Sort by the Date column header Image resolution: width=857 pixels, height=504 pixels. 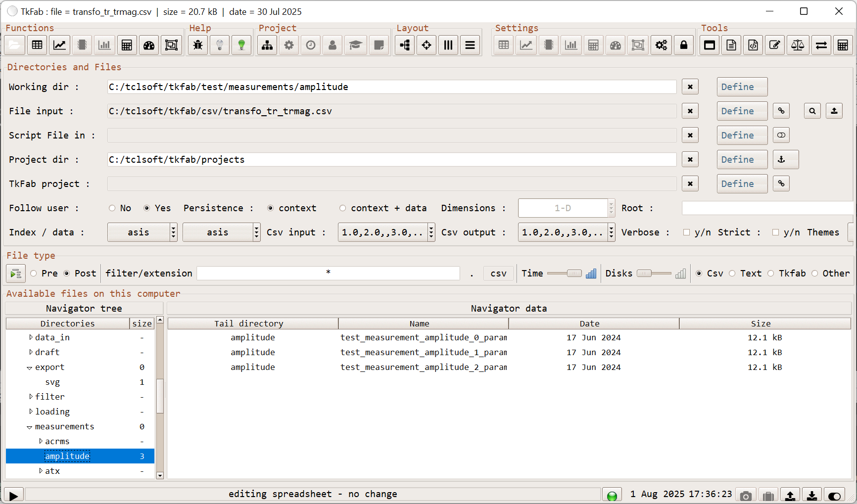point(589,323)
